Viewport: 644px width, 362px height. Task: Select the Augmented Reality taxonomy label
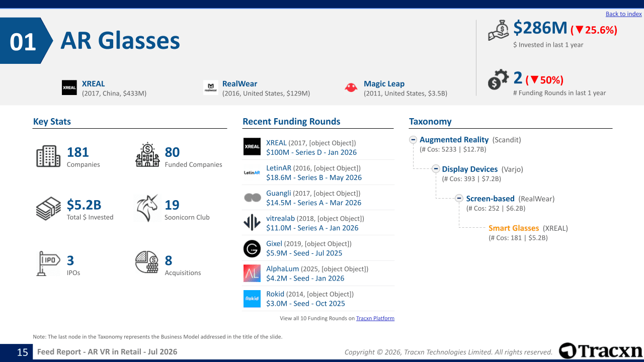coord(454,140)
